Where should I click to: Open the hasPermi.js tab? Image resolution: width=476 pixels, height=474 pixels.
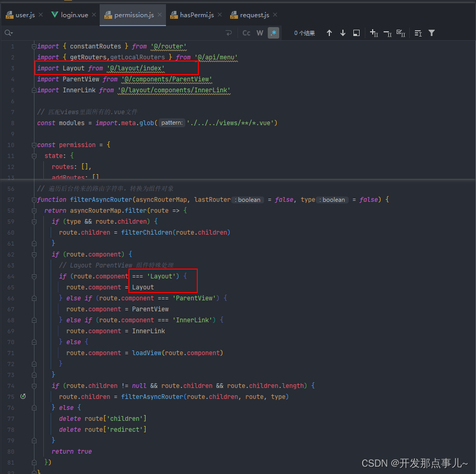[197, 15]
